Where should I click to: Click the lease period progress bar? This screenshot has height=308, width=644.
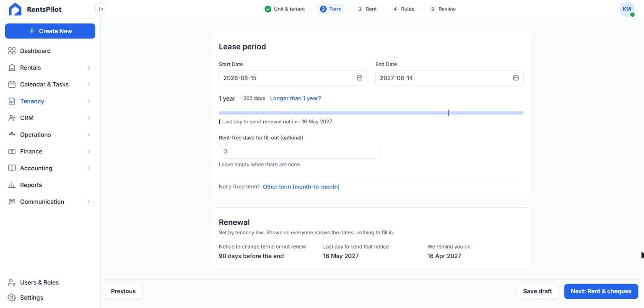(371, 113)
